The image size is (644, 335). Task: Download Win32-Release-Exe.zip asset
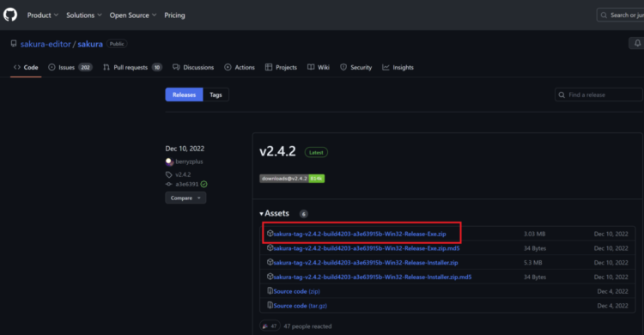click(360, 234)
